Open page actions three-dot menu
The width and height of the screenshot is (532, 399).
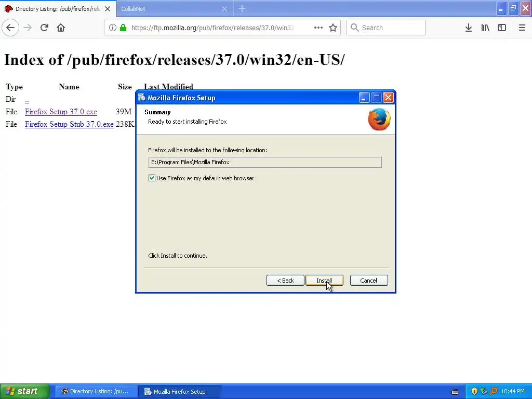(x=318, y=28)
